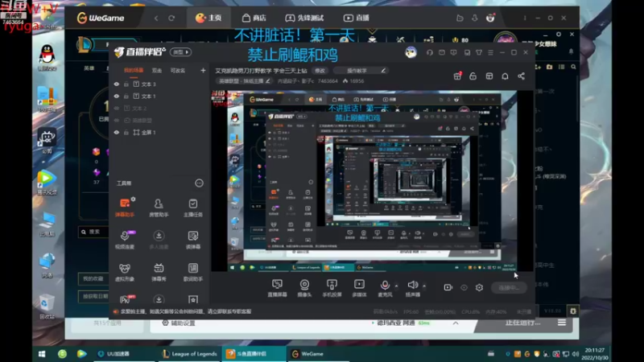Toggle visibility eye for 英雄联盟 source

(117, 120)
